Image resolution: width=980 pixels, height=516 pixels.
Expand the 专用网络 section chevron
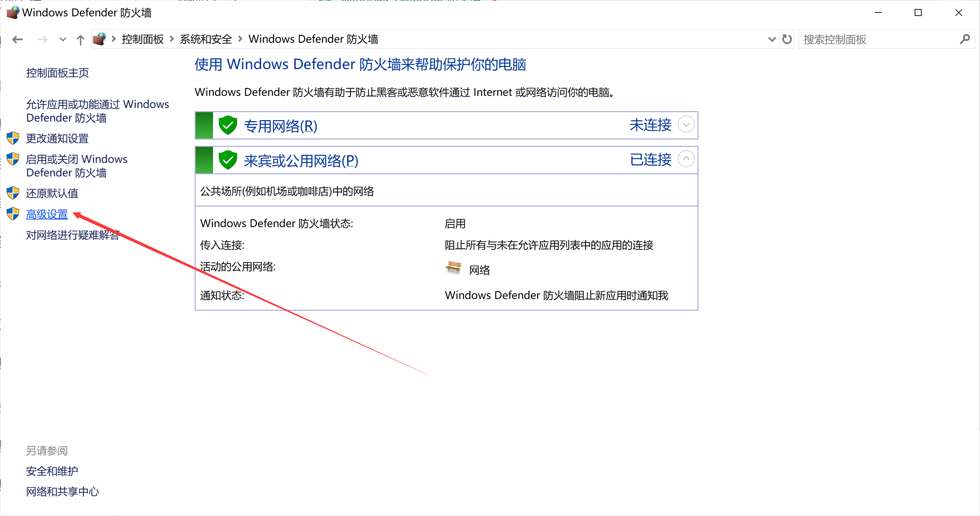(686, 125)
